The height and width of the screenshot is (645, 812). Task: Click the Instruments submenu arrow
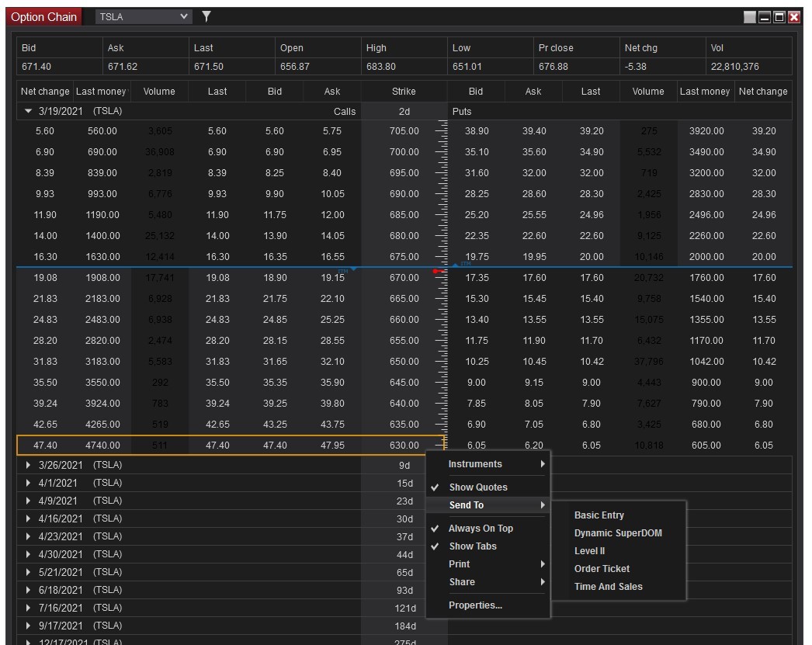tap(543, 464)
